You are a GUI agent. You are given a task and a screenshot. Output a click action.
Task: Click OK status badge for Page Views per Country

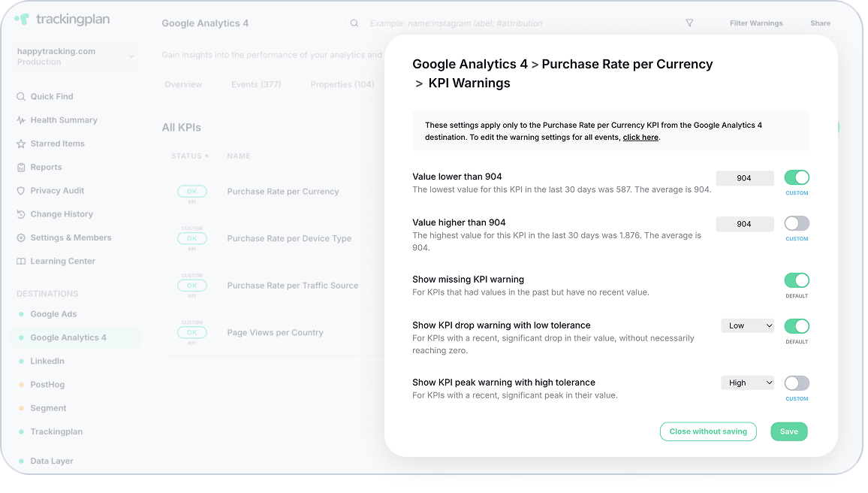point(192,332)
